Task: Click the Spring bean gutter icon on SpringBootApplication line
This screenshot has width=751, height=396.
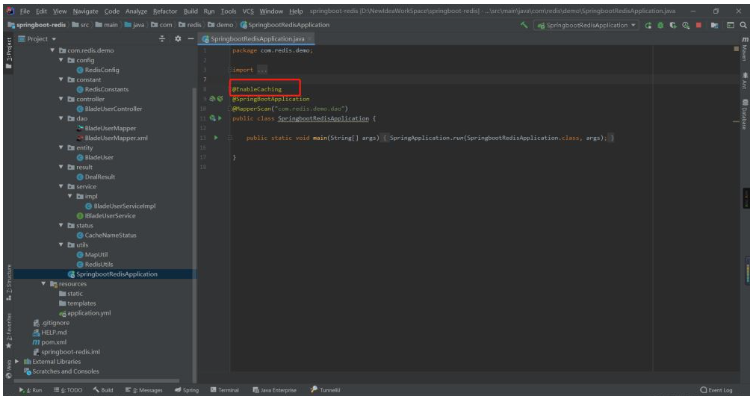Action: pyautogui.click(x=212, y=99)
